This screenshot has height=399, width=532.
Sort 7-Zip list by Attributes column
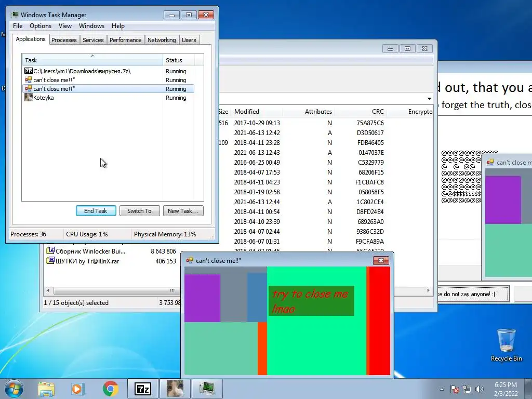coord(309,112)
